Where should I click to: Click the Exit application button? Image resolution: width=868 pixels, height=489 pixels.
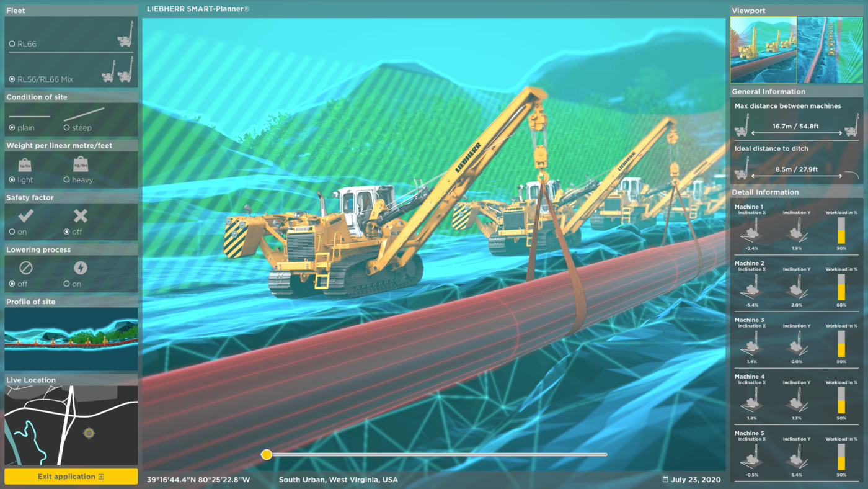[x=71, y=477]
